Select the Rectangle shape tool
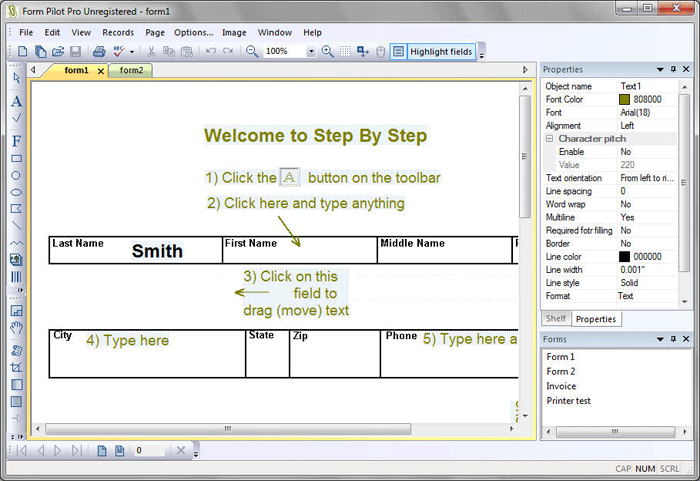The width and height of the screenshot is (700, 481). click(16, 158)
